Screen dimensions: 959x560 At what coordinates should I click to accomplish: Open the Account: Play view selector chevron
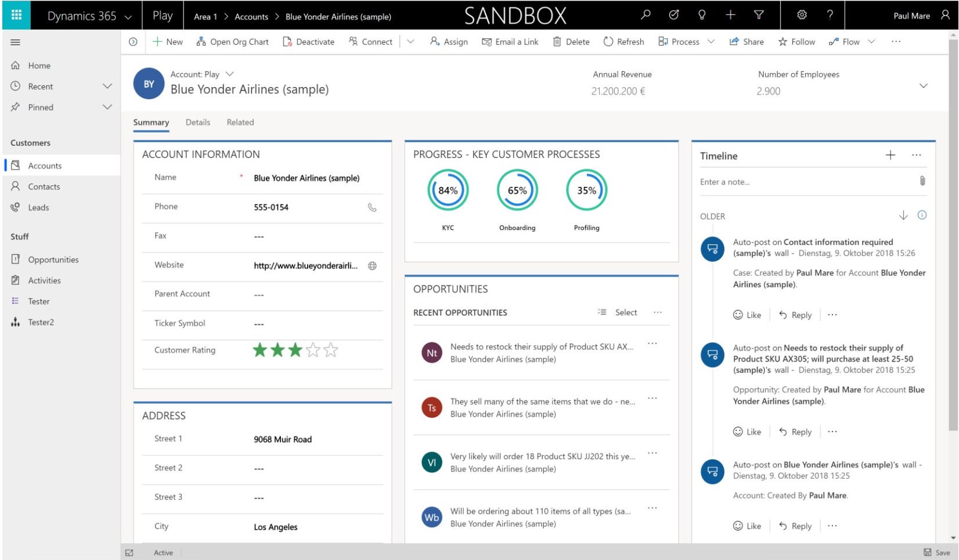pyautogui.click(x=230, y=74)
